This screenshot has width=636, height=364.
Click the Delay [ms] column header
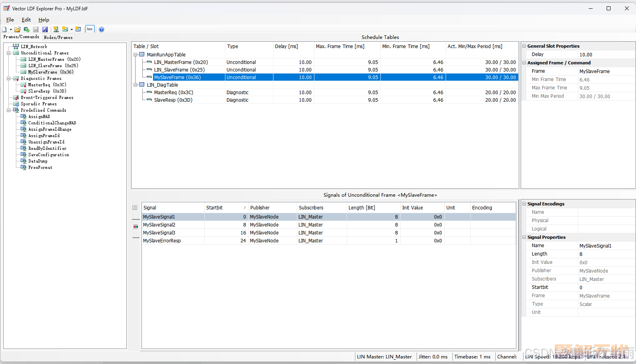(x=293, y=46)
